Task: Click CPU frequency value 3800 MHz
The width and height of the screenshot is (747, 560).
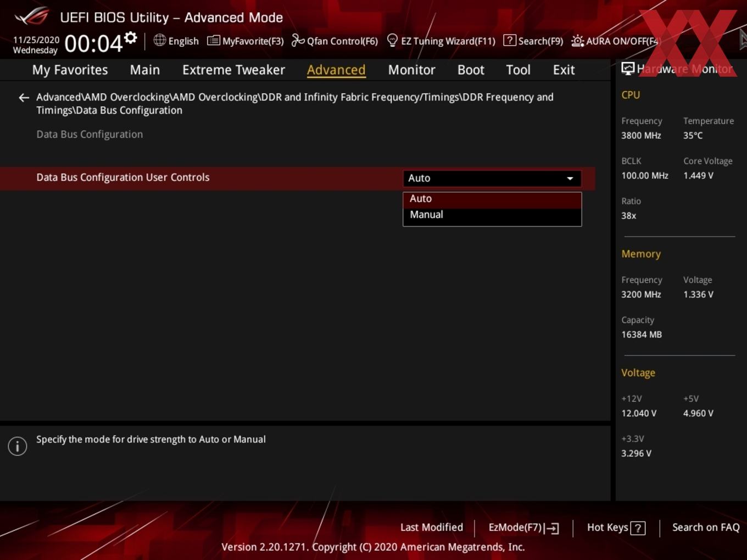Action: (641, 136)
